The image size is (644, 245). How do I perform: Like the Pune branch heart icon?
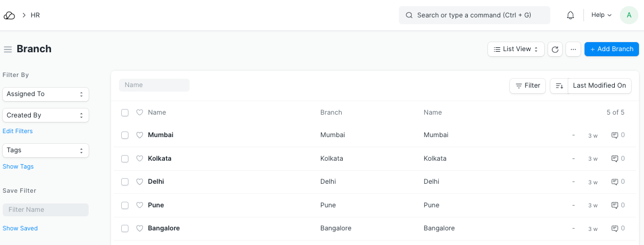click(x=140, y=205)
